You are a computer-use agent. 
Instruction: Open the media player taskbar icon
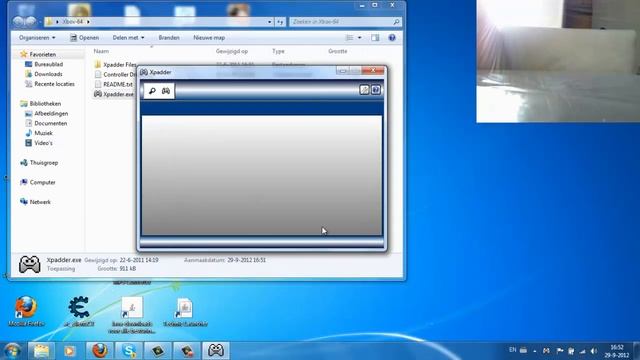[x=70, y=351]
